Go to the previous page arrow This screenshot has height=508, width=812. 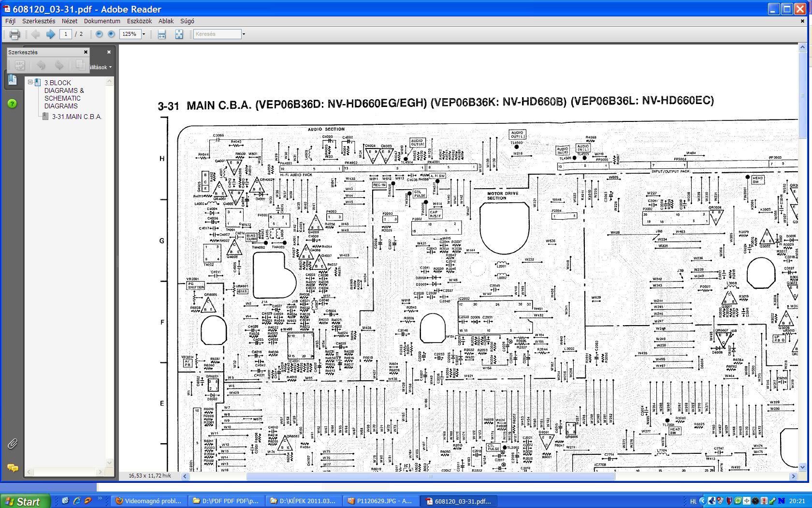click(x=35, y=34)
